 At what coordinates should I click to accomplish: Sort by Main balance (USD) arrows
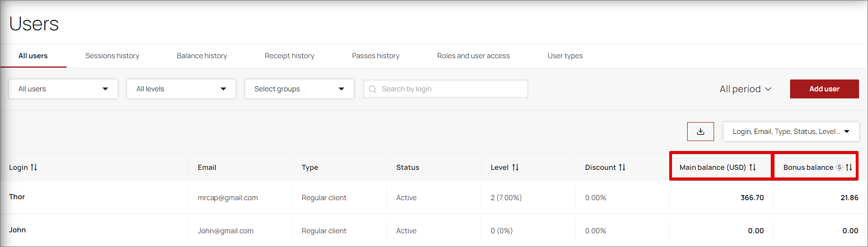point(752,168)
